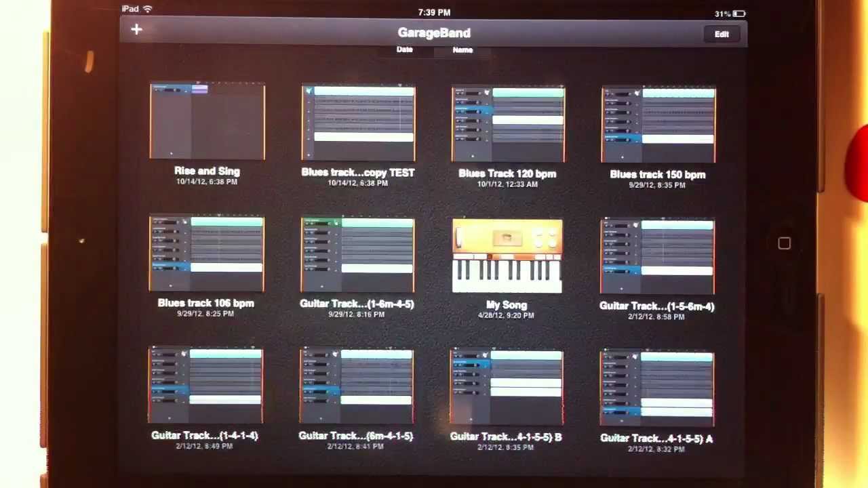Select 'Guitar Track...(1-5-6m-4)' title text
Viewport: 868px width, 488px height.
[656, 306]
